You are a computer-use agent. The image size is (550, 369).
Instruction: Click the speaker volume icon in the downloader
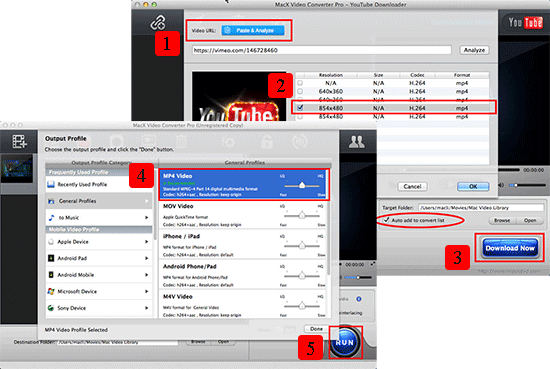coord(502,185)
